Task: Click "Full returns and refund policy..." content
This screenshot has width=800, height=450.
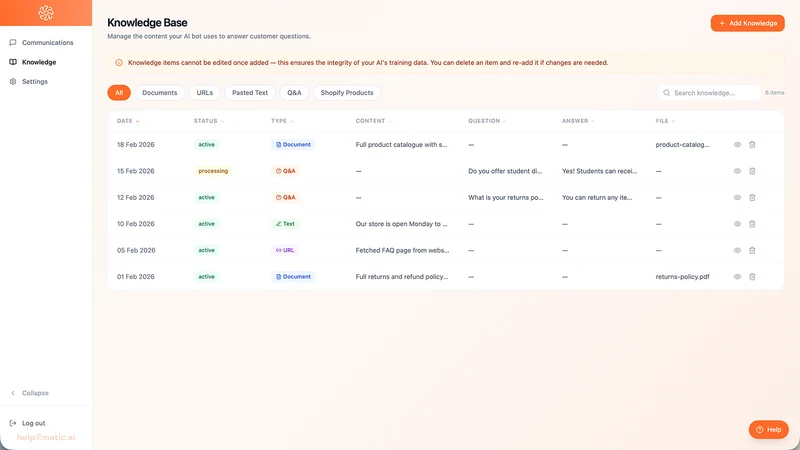Action: point(402,277)
